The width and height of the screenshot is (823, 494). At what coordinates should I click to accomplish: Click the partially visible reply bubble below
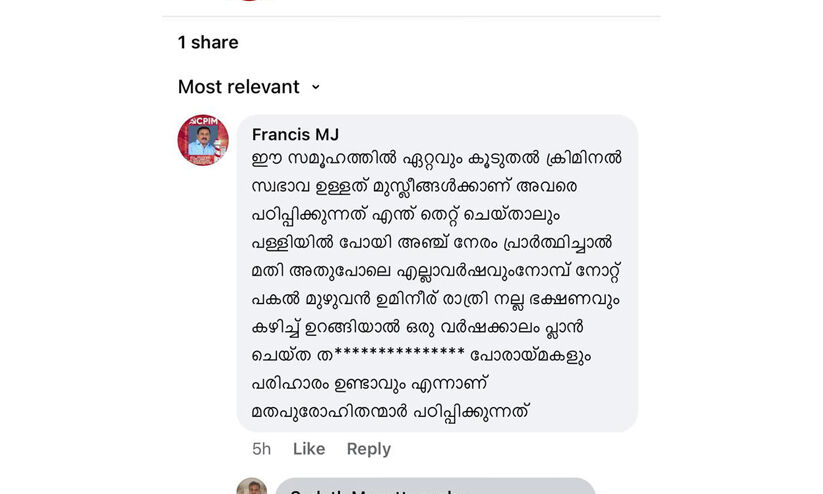(x=435, y=487)
